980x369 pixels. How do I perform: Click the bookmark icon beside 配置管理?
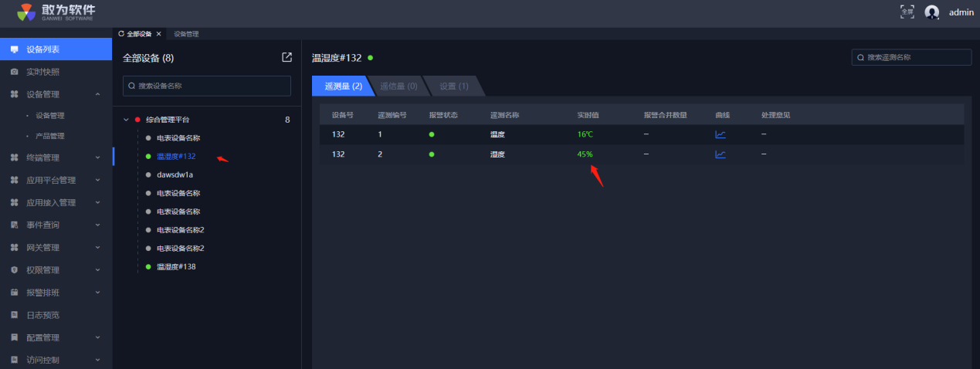[x=14, y=337]
